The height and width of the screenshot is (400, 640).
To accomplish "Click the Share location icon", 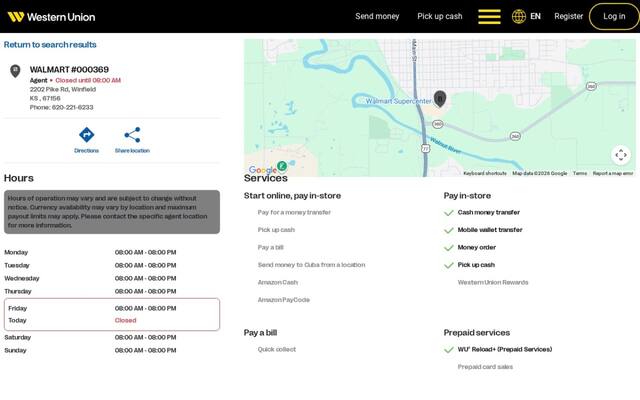I will click(x=132, y=135).
